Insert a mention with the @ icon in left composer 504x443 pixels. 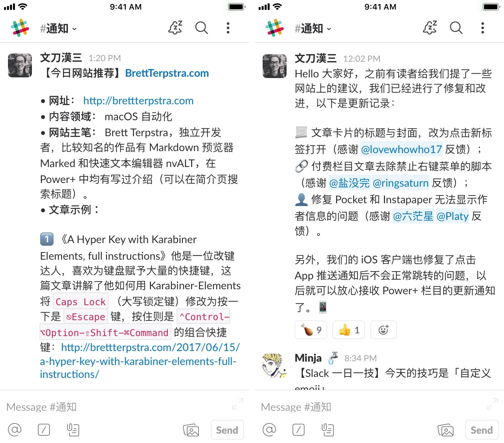click(x=15, y=430)
